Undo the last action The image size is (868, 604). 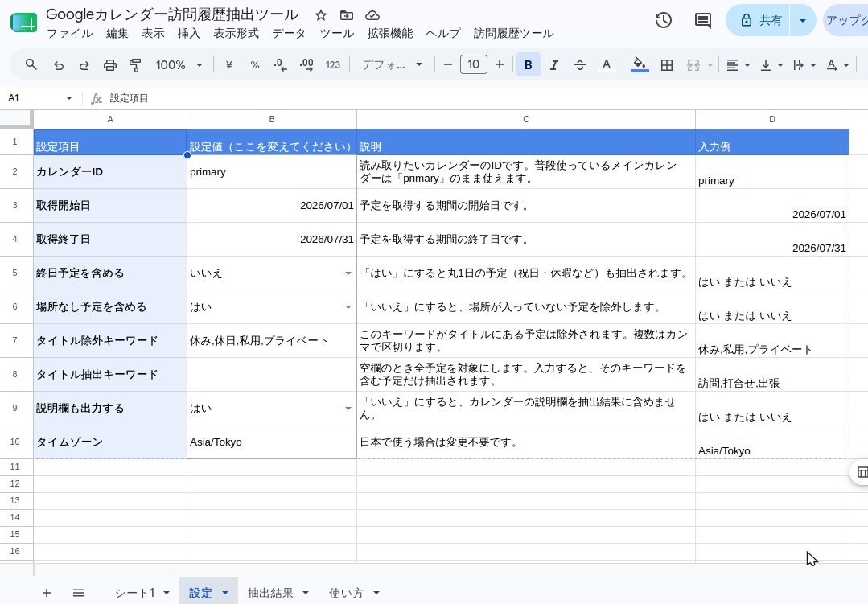click(x=58, y=65)
